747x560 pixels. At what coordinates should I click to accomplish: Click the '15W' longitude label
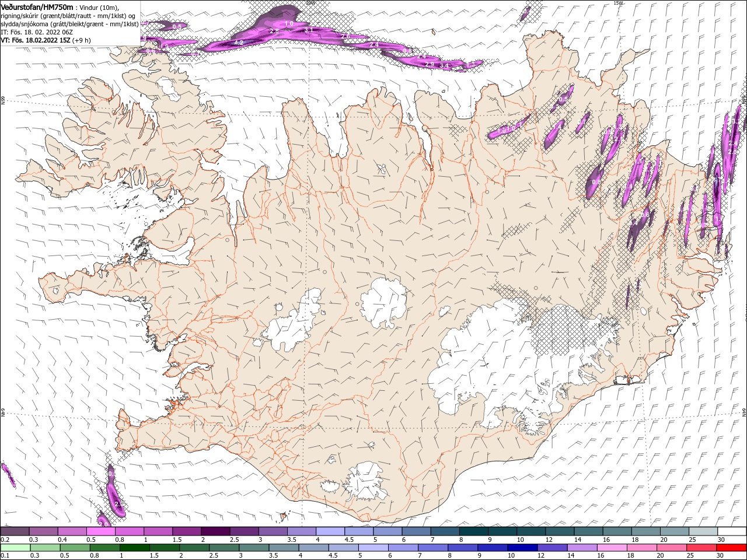coord(619,3)
